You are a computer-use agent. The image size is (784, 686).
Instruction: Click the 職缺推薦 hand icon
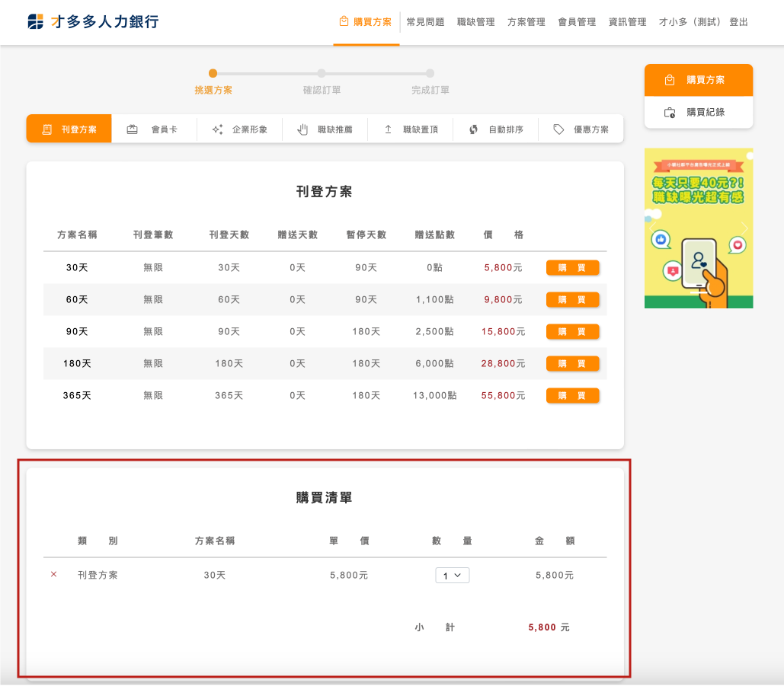click(x=302, y=129)
